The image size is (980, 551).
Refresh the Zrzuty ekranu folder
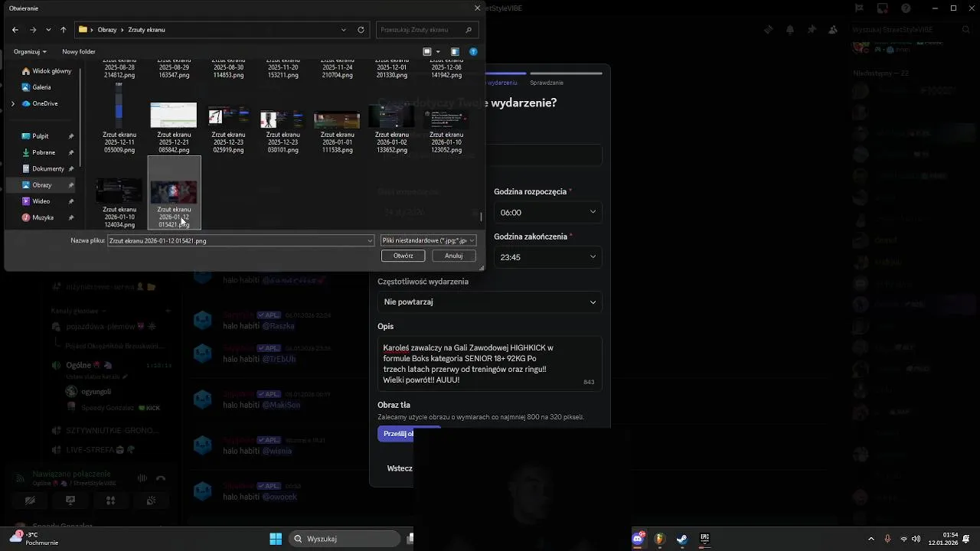[x=361, y=30]
